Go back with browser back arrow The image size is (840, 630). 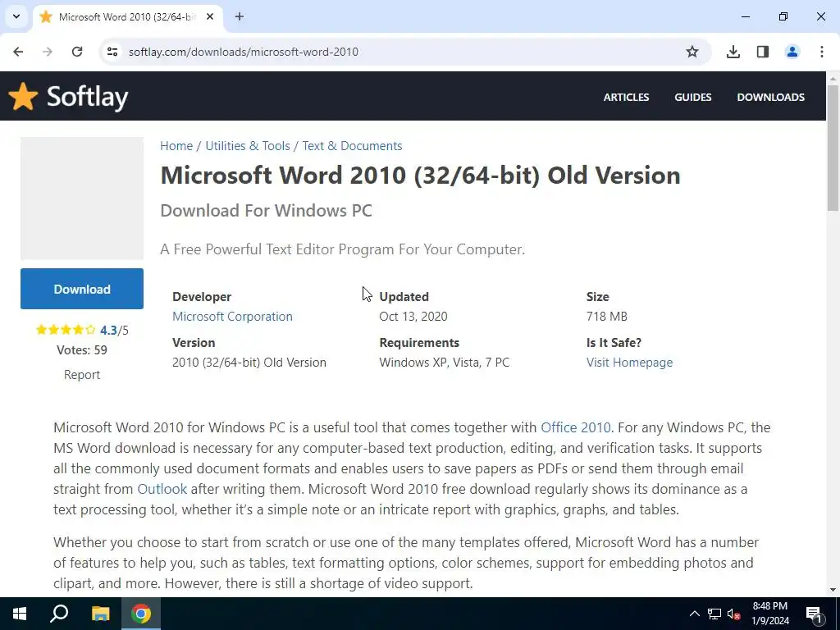coord(18,52)
